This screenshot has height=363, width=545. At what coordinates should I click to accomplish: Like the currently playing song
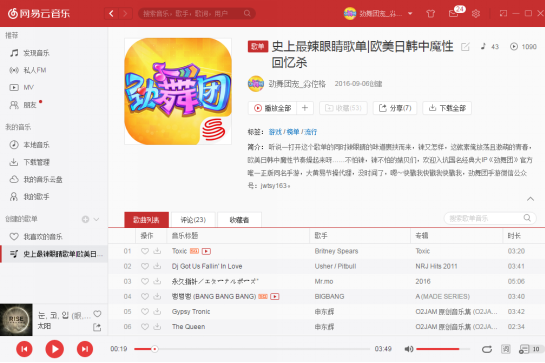(x=97, y=314)
